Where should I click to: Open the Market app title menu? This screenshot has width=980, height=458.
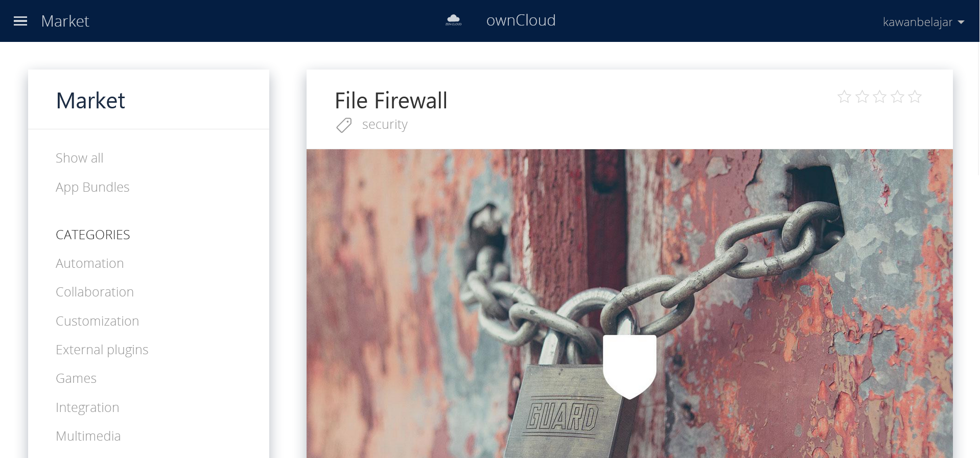(x=65, y=21)
